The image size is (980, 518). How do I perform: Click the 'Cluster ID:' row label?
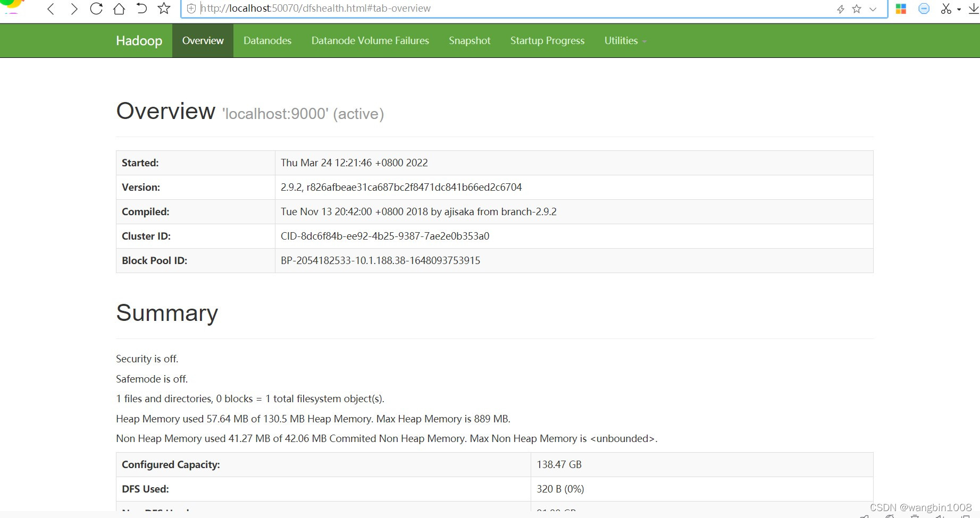point(146,236)
